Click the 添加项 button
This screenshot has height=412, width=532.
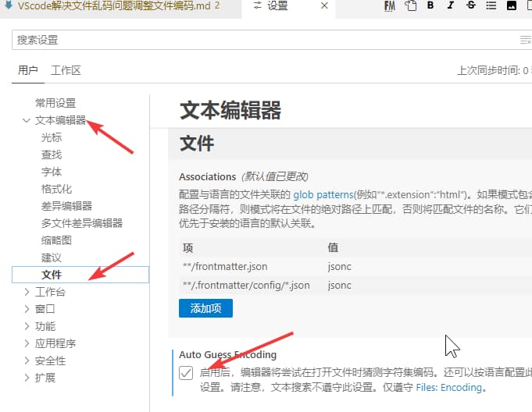(x=205, y=308)
